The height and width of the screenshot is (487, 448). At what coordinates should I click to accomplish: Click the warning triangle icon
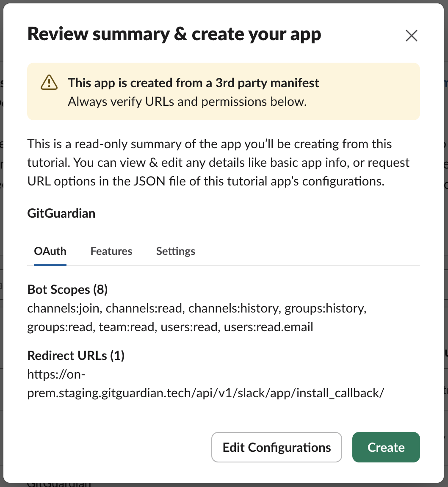[x=49, y=83]
